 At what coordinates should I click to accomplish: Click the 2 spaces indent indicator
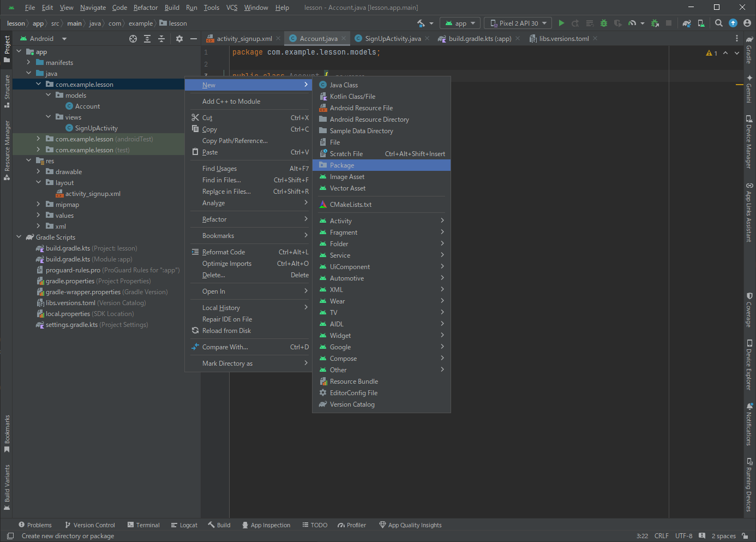tap(723, 535)
